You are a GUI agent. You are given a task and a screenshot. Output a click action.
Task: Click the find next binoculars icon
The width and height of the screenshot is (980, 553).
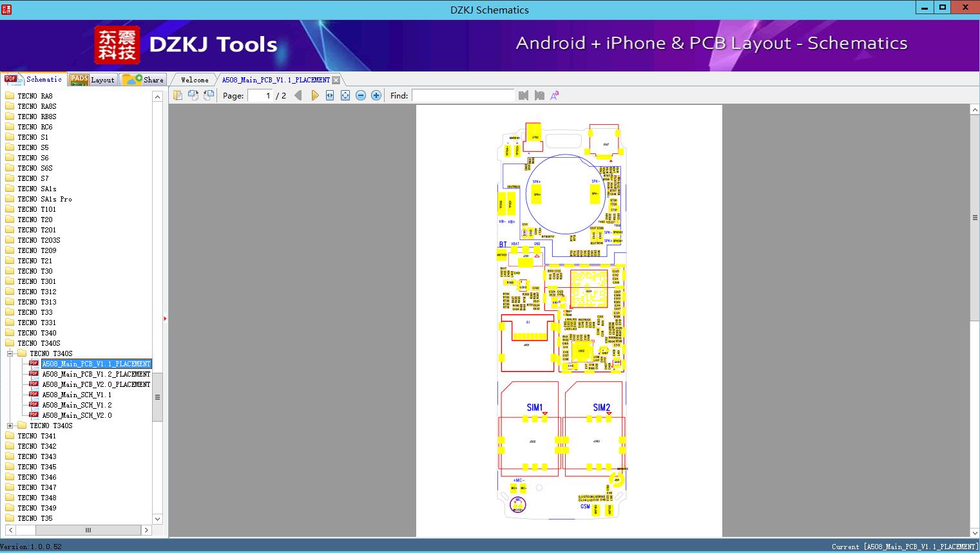pos(539,95)
